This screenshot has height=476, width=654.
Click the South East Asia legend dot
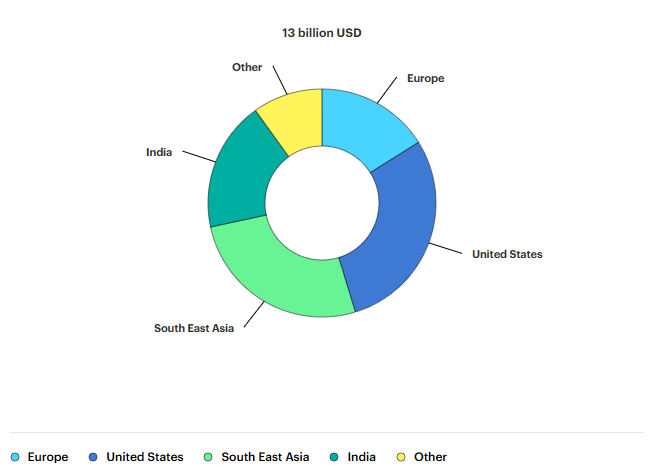click(208, 457)
